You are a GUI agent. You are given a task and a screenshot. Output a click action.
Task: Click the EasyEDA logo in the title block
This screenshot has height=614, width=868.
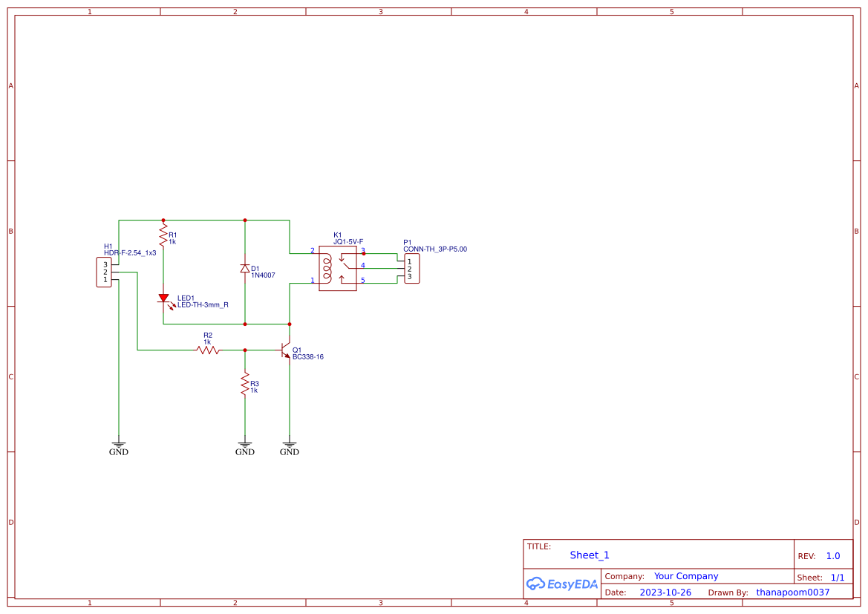[x=562, y=584]
